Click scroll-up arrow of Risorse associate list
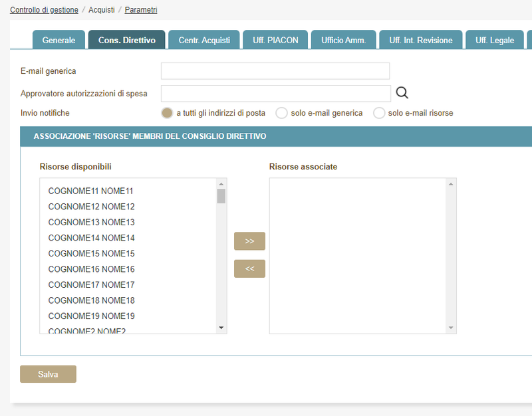Screen dimensions: 532x416 point(451,184)
